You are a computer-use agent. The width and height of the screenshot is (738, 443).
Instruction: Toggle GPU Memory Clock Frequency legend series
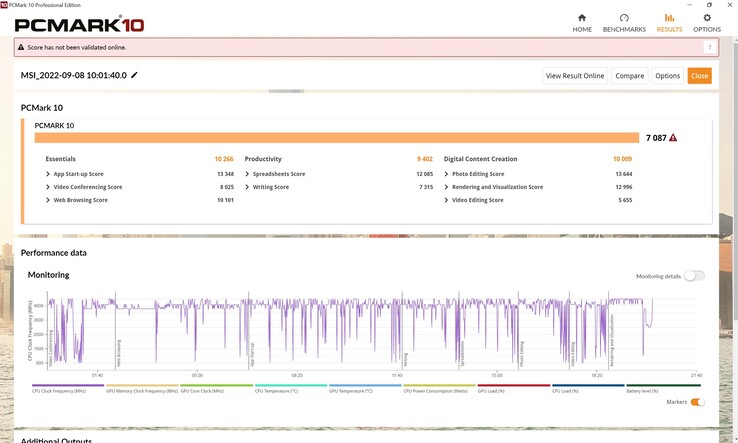(x=142, y=388)
